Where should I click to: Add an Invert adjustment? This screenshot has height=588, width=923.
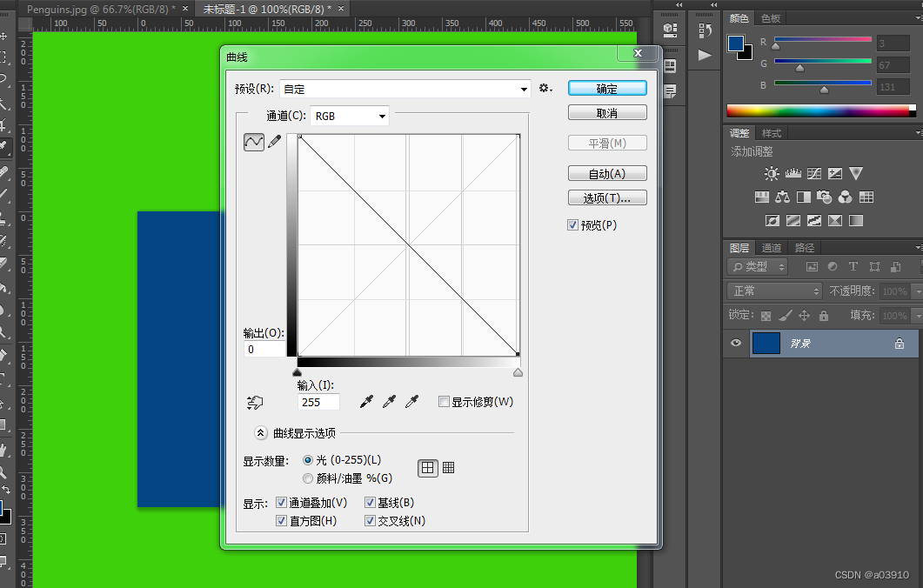773,221
